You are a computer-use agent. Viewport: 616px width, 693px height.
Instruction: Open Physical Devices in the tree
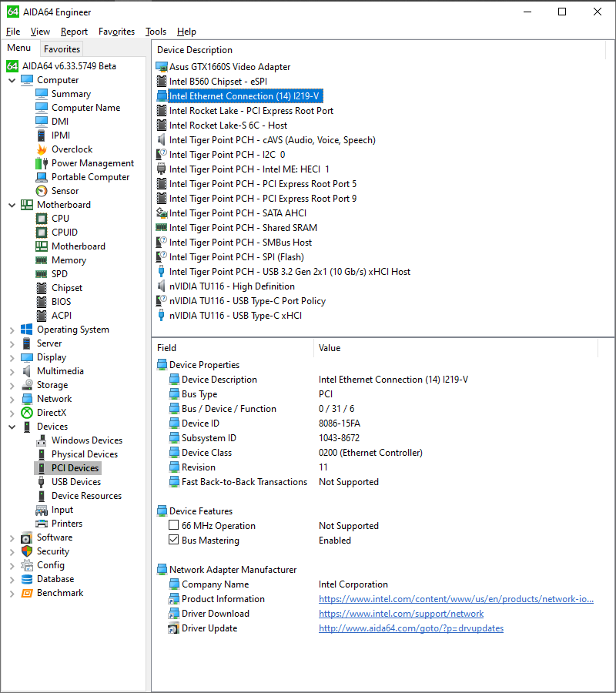pos(85,454)
